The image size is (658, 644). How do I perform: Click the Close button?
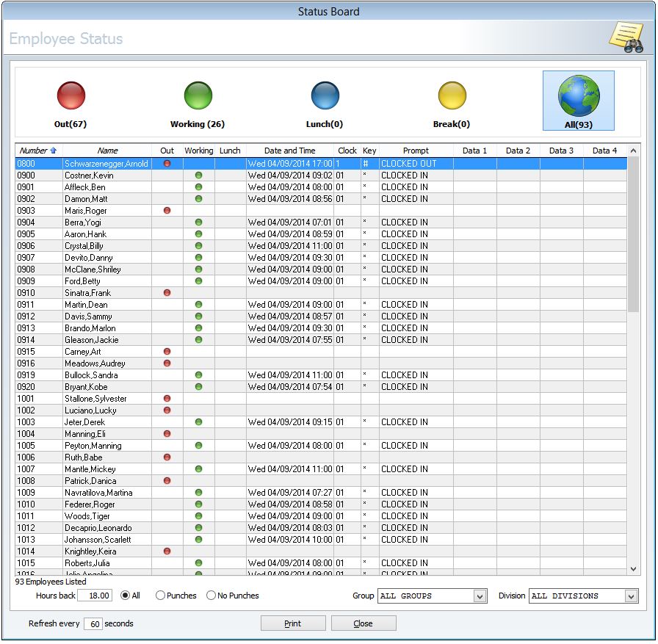click(x=364, y=623)
